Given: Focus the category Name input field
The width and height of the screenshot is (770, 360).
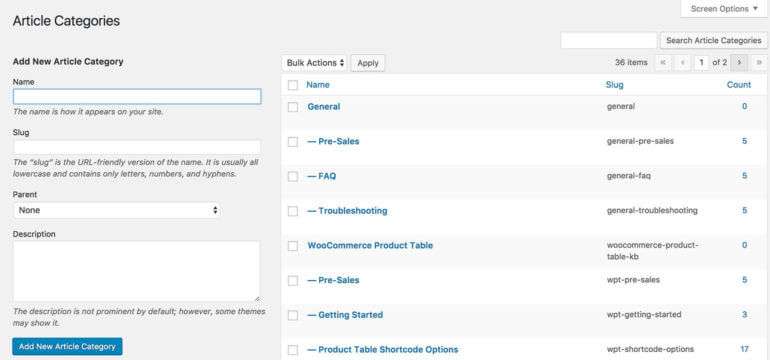Looking at the screenshot, I should 137,97.
